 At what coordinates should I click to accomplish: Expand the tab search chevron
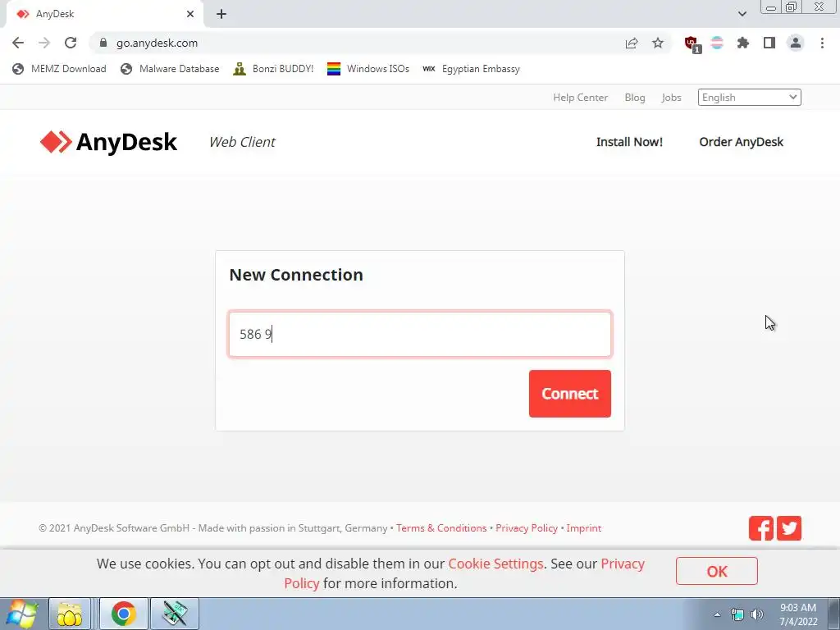742,14
